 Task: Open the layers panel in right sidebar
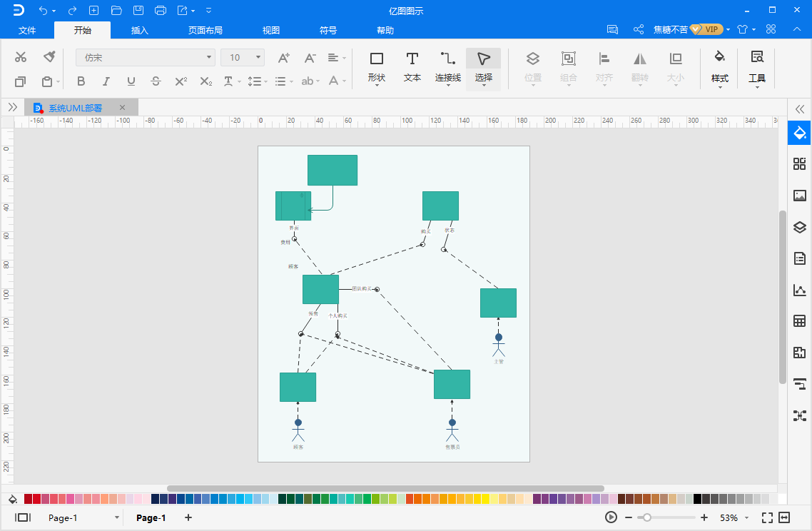[x=800, y=227]
